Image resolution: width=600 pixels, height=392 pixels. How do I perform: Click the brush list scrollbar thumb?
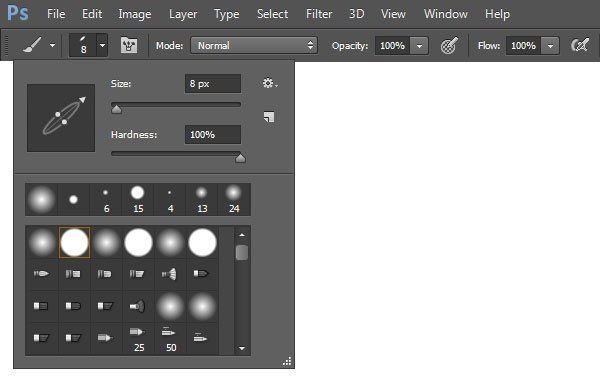tap(242, 253)
